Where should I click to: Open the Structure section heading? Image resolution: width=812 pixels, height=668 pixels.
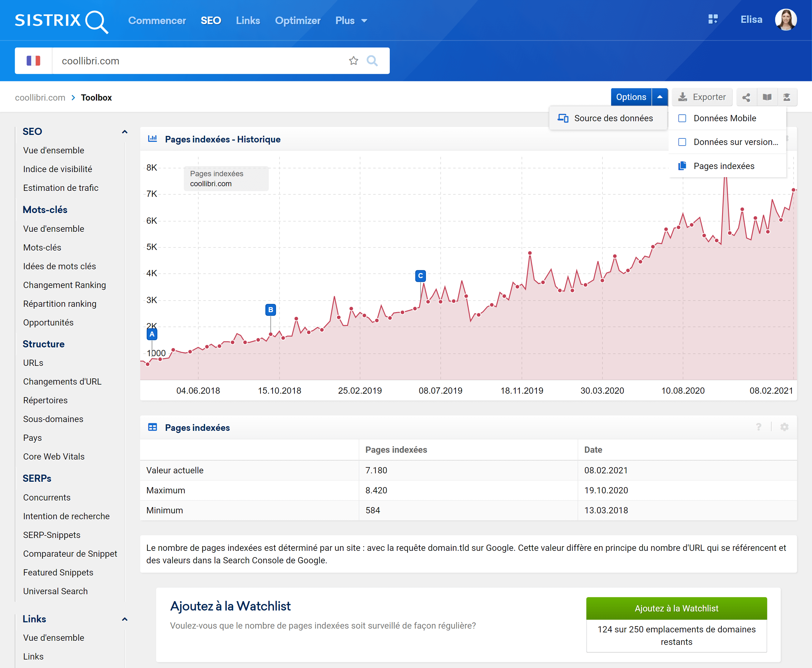point(43,344)
